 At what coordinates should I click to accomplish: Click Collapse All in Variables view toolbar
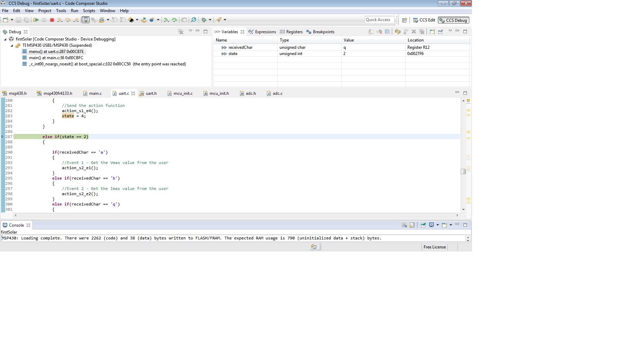point(387,31)
